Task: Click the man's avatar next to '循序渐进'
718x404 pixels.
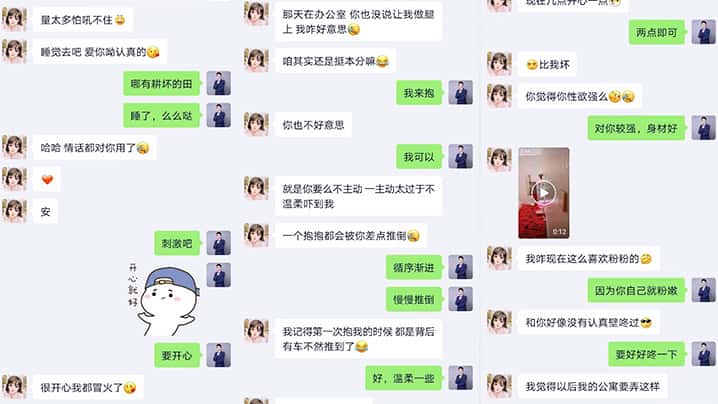Action: tap(461, 267)
